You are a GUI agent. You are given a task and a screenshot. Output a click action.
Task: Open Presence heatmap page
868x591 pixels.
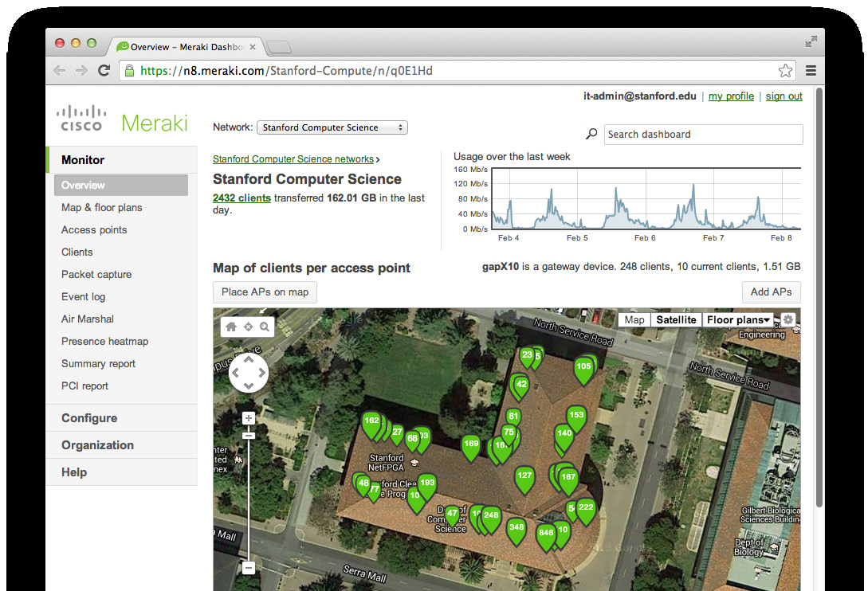click(x=104, y=342)
